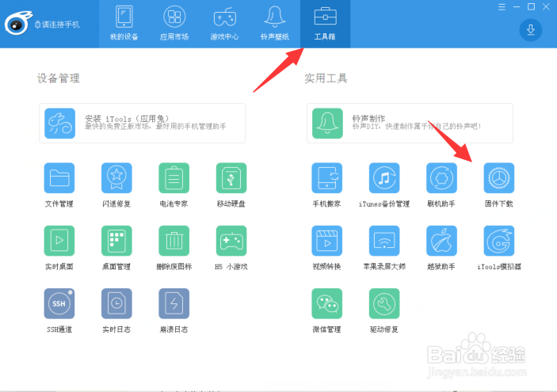Switch to the 我的设备 tab
Viewport: 557px width, 392px height.
(124, 24)
